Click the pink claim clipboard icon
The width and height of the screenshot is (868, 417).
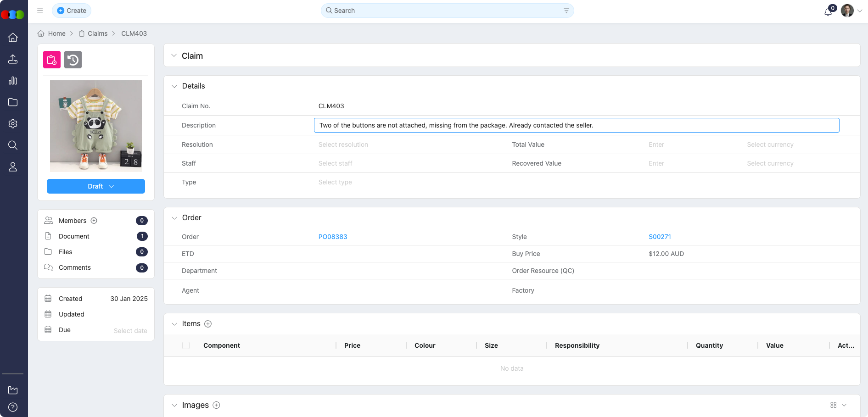[52, 60]
